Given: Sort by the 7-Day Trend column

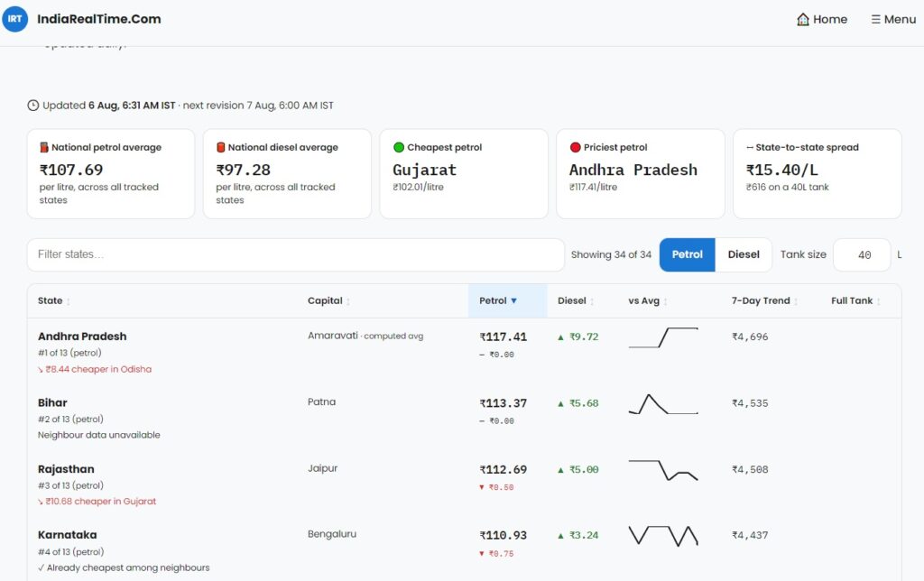Looking at the screenshot, I should point(765,301).
